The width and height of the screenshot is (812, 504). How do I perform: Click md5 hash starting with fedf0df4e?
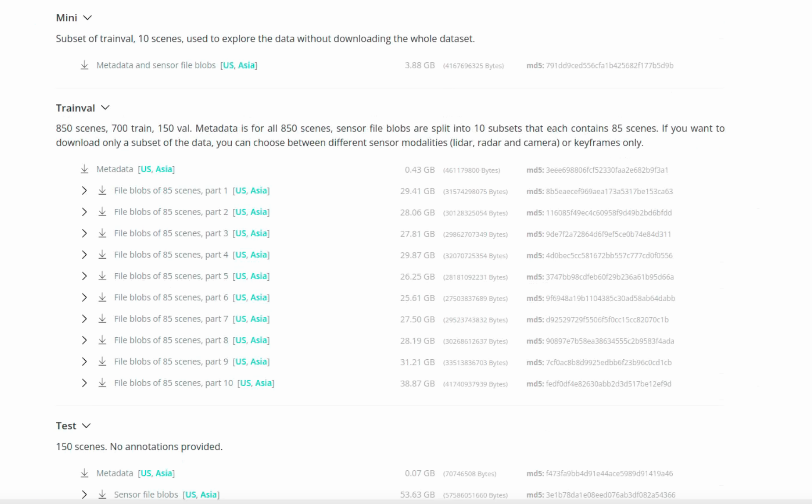[x=609, y=384]
